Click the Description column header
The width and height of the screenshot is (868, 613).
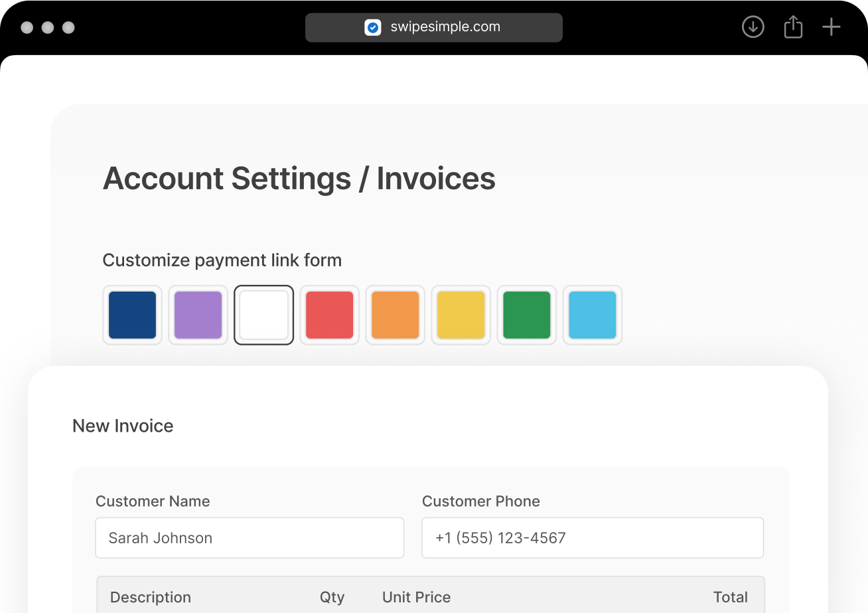(151, 597)
